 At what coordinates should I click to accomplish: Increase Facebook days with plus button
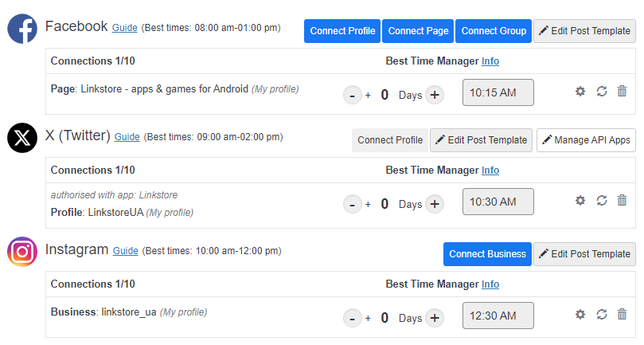tap(434, 95)
